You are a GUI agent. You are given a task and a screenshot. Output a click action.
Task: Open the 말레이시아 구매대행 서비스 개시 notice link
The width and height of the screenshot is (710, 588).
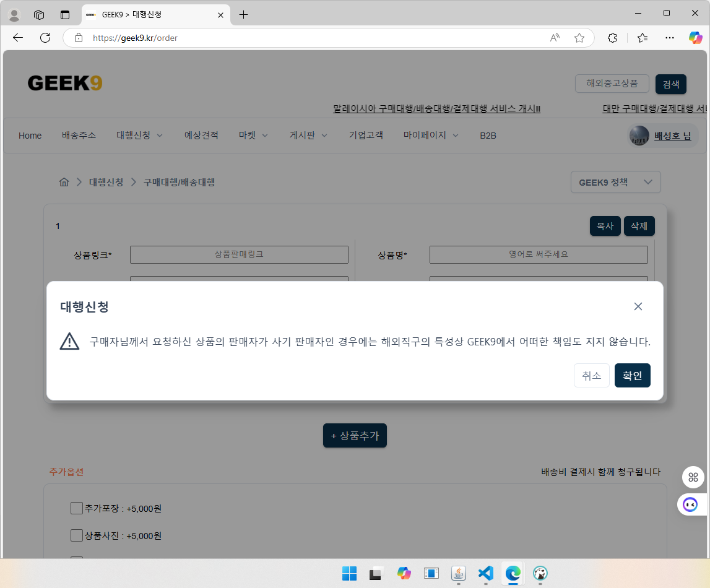click(436, 109)
